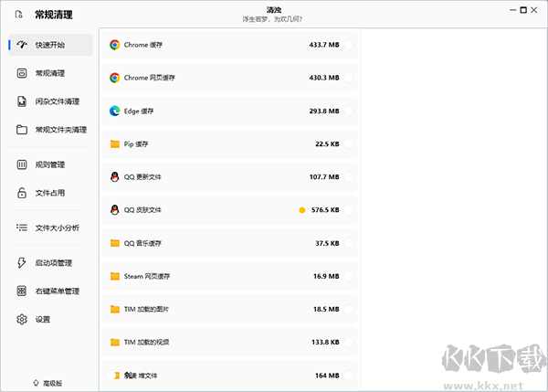Image resolution: width=548 pixels, height=392 pixels.
Task: Select the Chrome 缓存 row checkbox
Action: pos(349,45)
